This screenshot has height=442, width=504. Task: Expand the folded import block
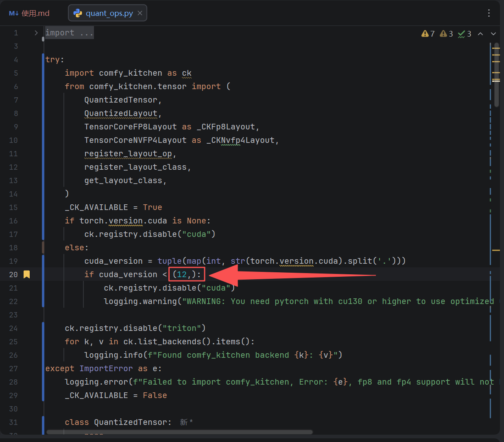coord(36,33)
